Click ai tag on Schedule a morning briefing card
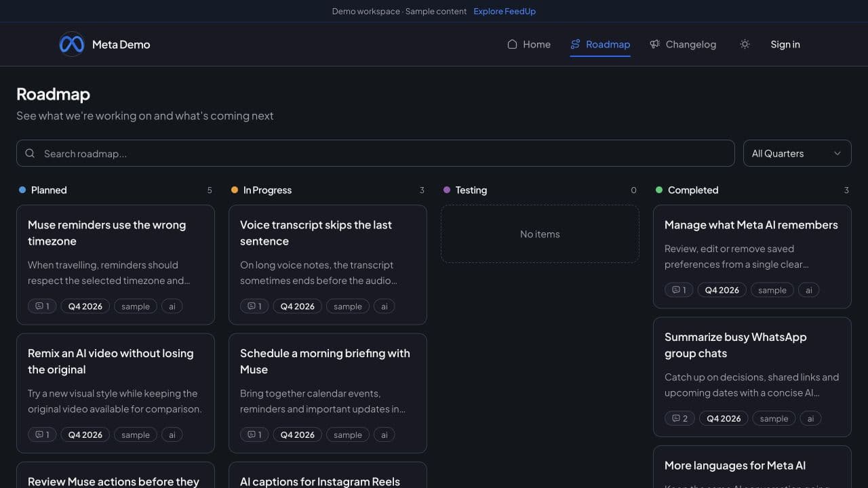This screenshot has height=488, width=868. pyautogui.click(x=384, y=434)
